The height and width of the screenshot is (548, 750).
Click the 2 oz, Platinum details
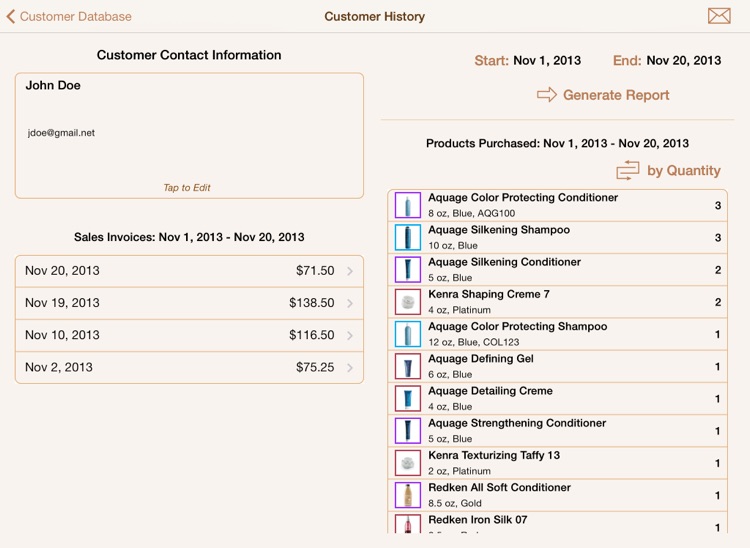pos(459,471)
